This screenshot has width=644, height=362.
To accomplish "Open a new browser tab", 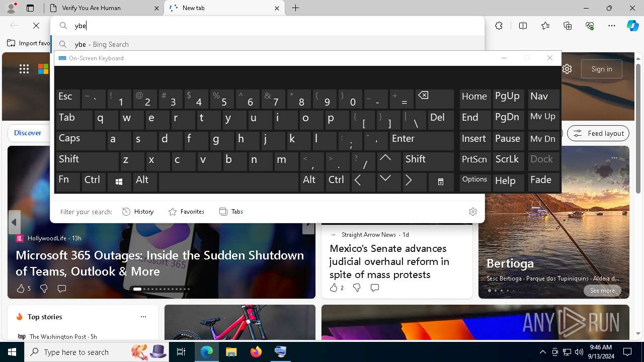I will [296, 8].
